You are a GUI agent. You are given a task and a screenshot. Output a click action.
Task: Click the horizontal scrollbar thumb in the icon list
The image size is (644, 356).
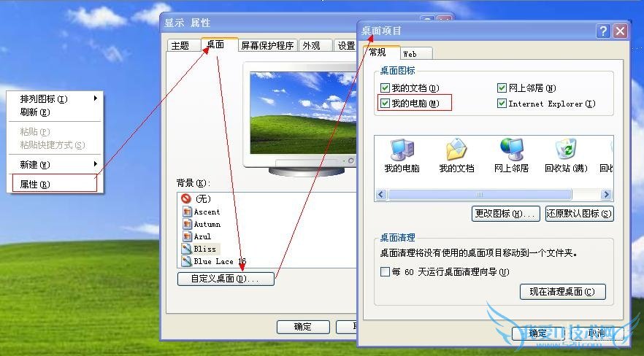click(480, 194)
